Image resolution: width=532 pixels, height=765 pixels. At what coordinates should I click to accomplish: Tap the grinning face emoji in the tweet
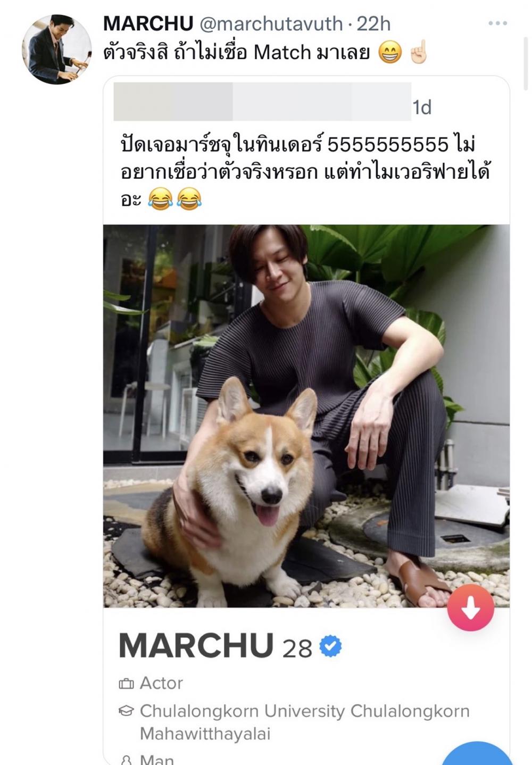click(390, 53)
